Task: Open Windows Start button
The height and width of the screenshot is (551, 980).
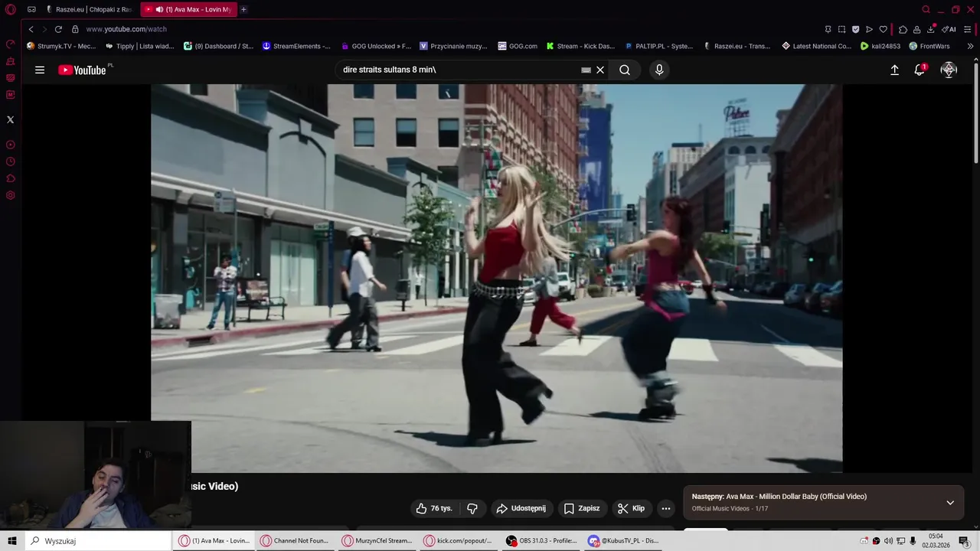Action: (11, 541)
